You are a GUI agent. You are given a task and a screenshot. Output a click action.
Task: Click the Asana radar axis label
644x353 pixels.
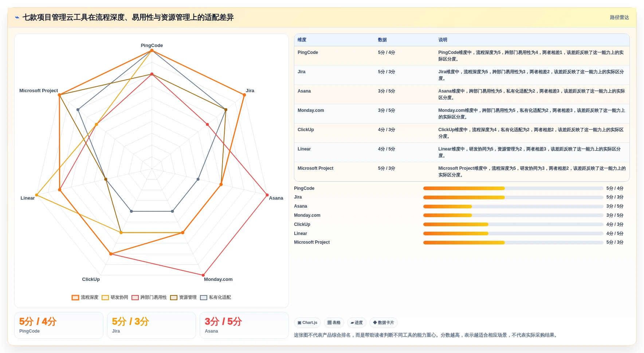coord(276,198)
